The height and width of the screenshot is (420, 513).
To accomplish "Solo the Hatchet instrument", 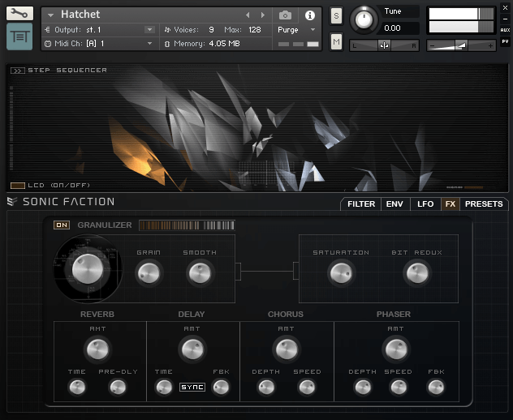I will [336, 15].
